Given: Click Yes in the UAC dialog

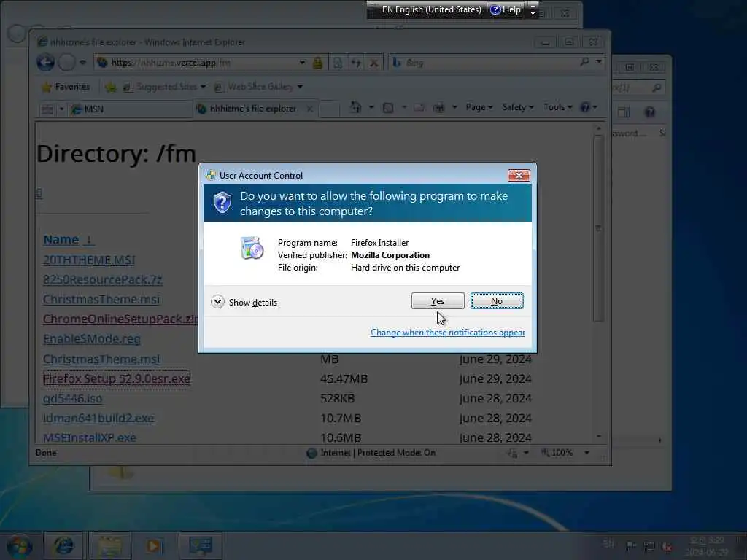Looking at the screenshot, I should (438, 301).
